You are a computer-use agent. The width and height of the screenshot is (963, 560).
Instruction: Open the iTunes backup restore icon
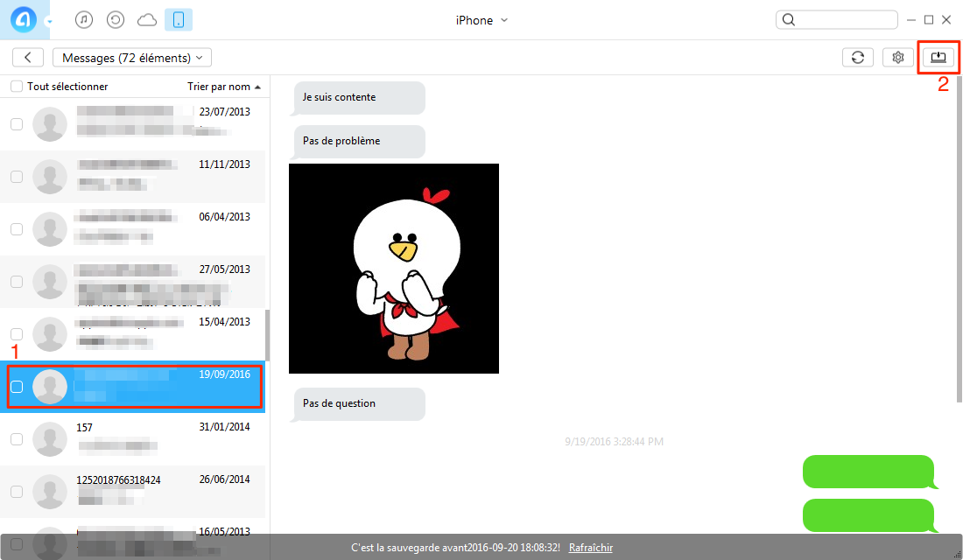click(x=116, y=19)
